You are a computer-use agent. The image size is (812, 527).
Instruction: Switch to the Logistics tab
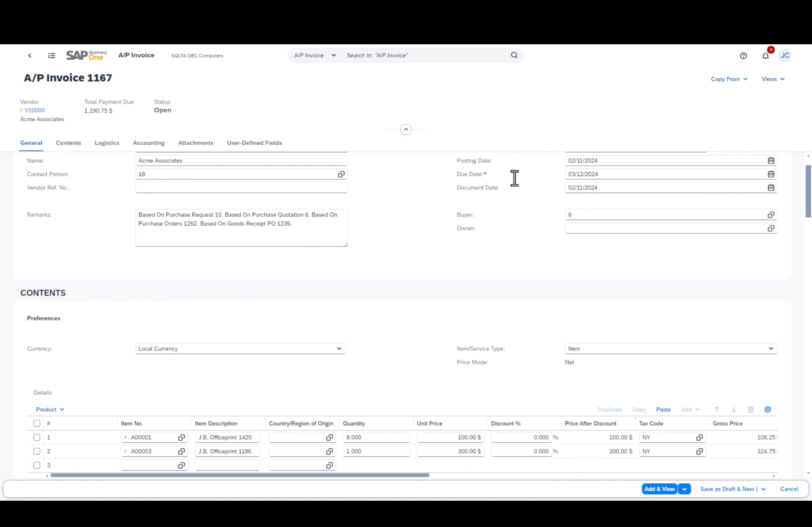pos(107,143)
